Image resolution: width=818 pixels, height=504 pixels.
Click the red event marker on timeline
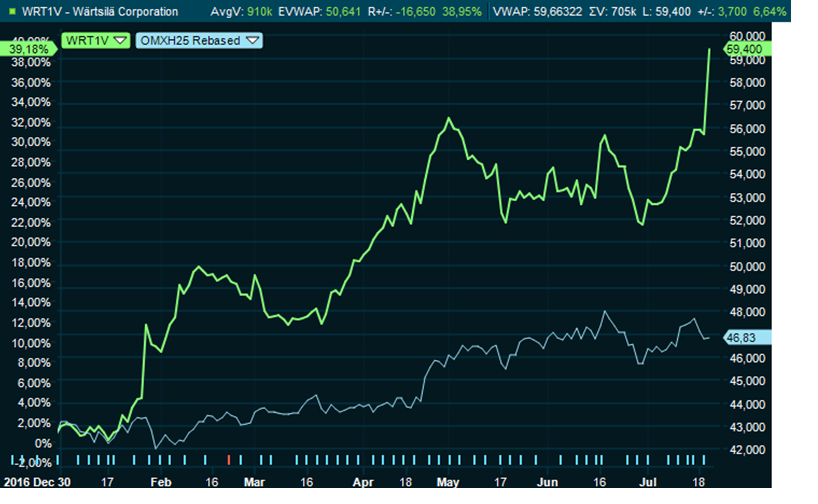click(x=229, y=460)
